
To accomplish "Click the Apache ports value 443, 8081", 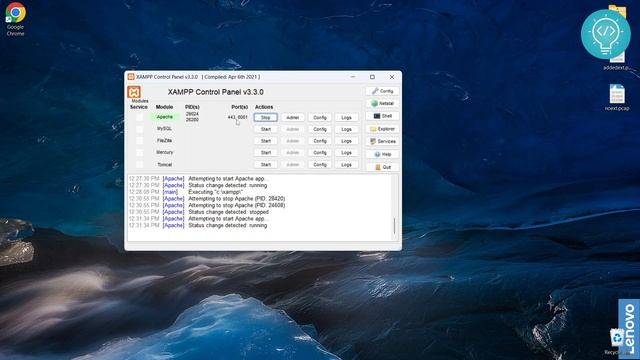I will pos(238,117).
